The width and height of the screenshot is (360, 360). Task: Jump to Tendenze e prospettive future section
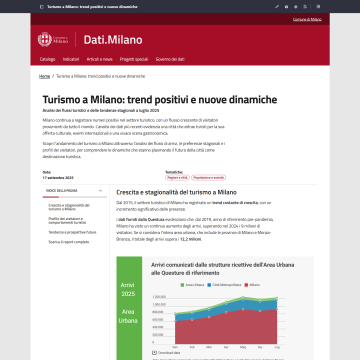72,232
